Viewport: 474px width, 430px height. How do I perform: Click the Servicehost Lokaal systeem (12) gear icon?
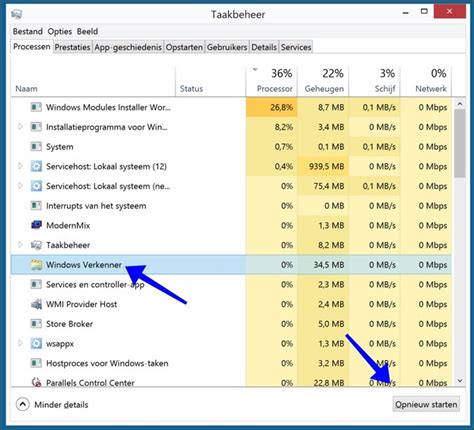coord(36,166)
